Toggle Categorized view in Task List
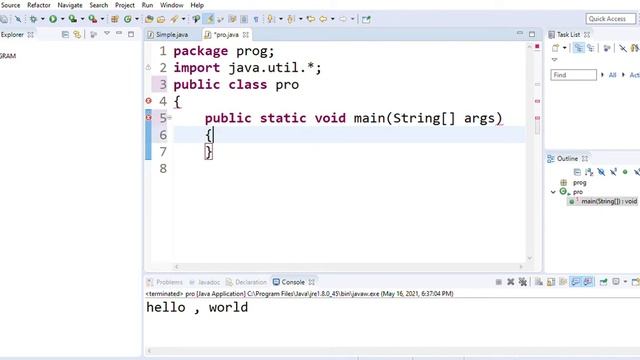 pos(578,48)
